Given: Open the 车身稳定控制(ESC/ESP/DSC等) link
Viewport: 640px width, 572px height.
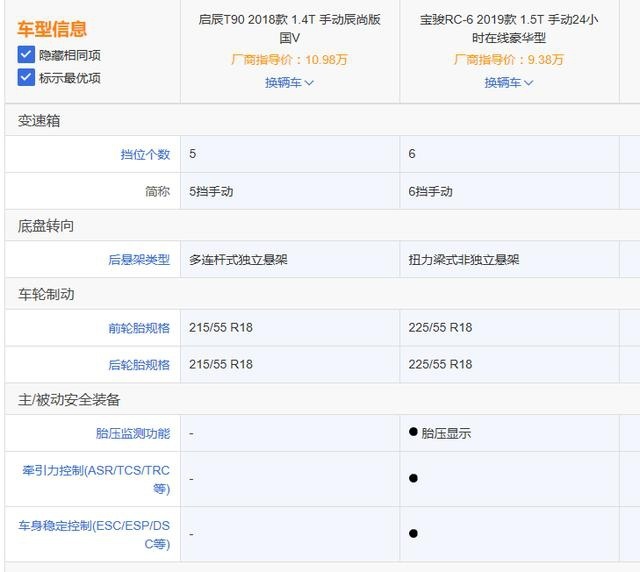Looking at the screenshot, I should pyautogui.click(x=94, y=534).
